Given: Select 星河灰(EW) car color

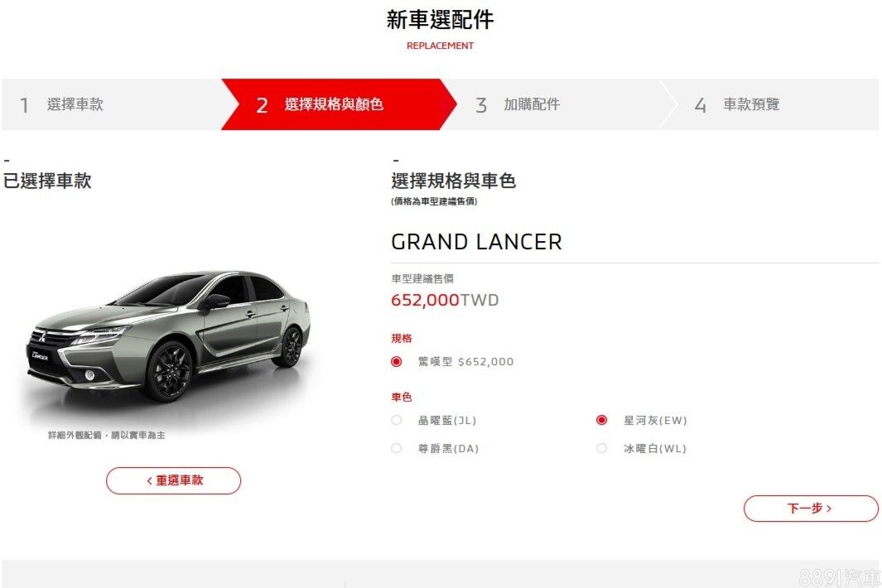Looking at the screenshot, I should (602, 421).
